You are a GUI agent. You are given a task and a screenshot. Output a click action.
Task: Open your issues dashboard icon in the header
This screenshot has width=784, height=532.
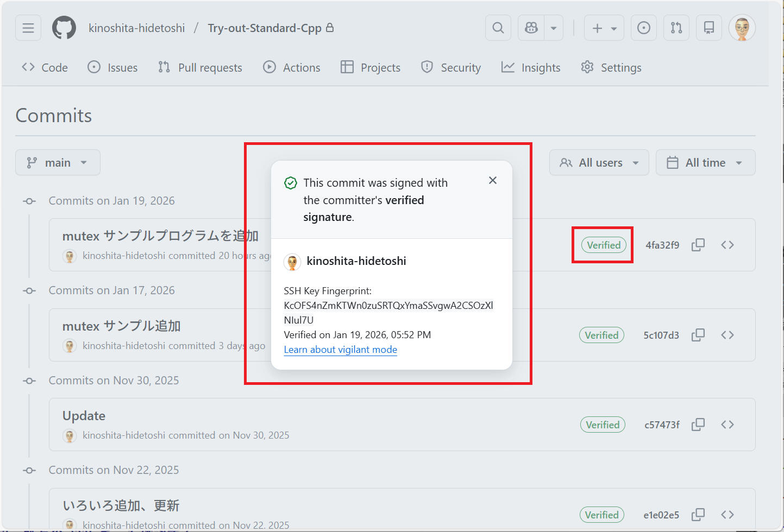point(643,28)
